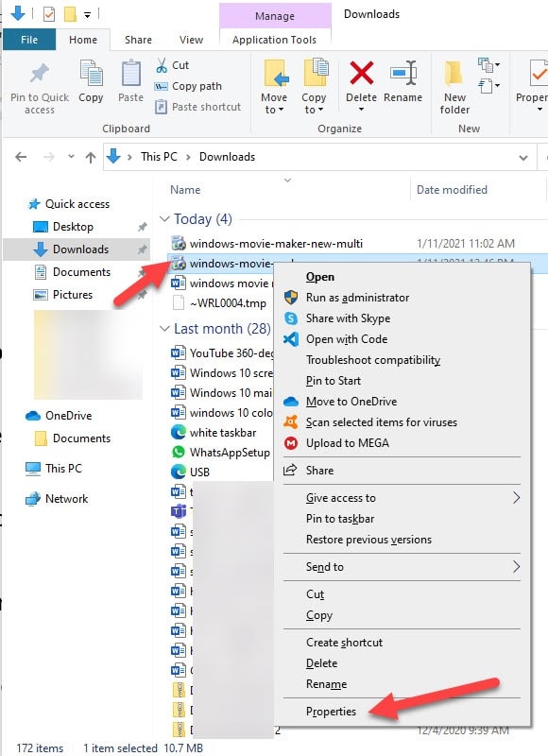Open the recent locations dropdown arrow

coord(71,156)
